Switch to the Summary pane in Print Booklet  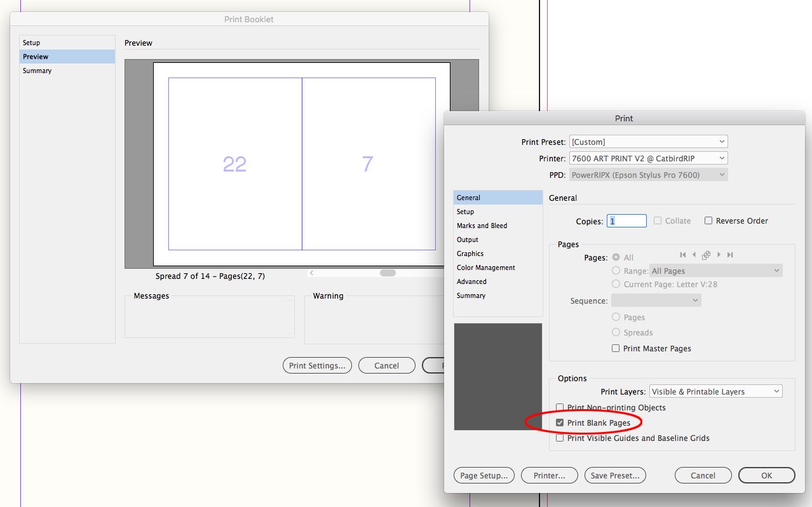[x=37, y=71]
